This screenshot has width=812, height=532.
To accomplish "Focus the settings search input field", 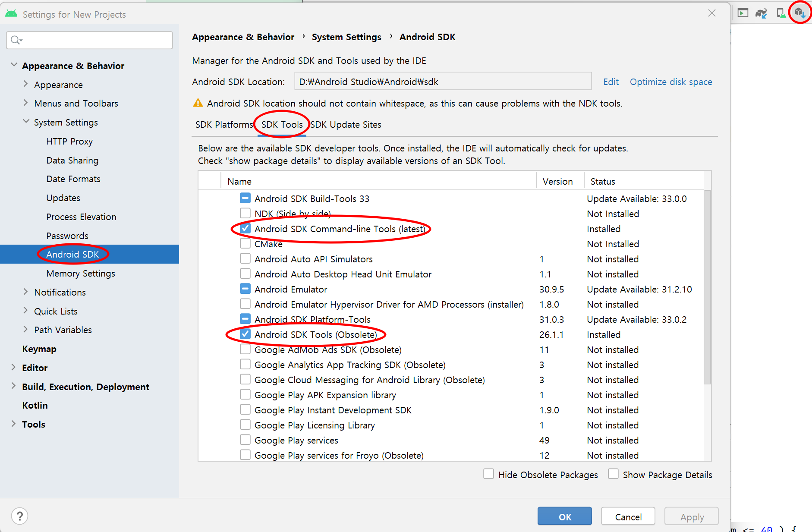I will pyautogui.click(x=90, y=40).
